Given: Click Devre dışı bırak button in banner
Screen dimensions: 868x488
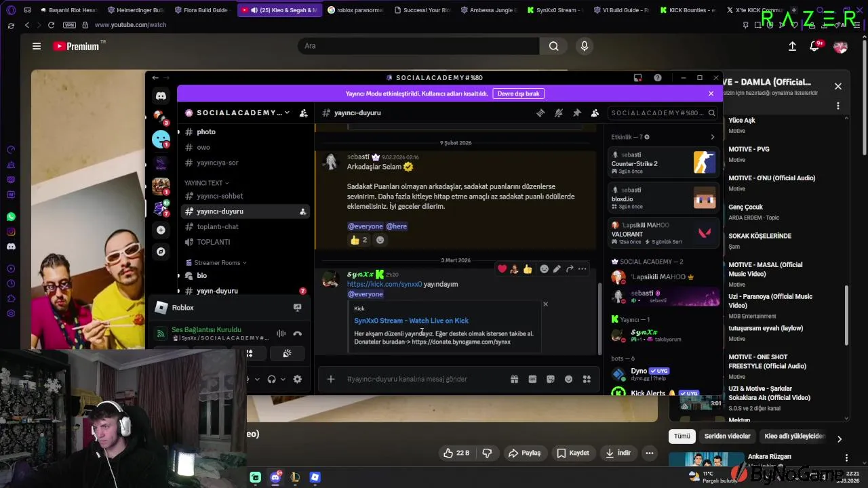Looking at the screenshot, I should coord(519,94).
